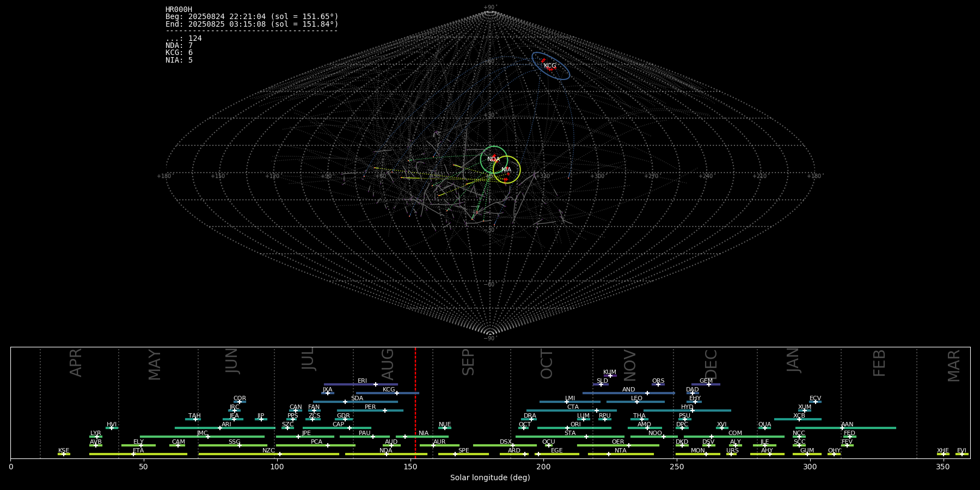The width and height of the screenshot is (980, 490).
Task: Click the +90° label on the sky map
Action: pos(490,8)
